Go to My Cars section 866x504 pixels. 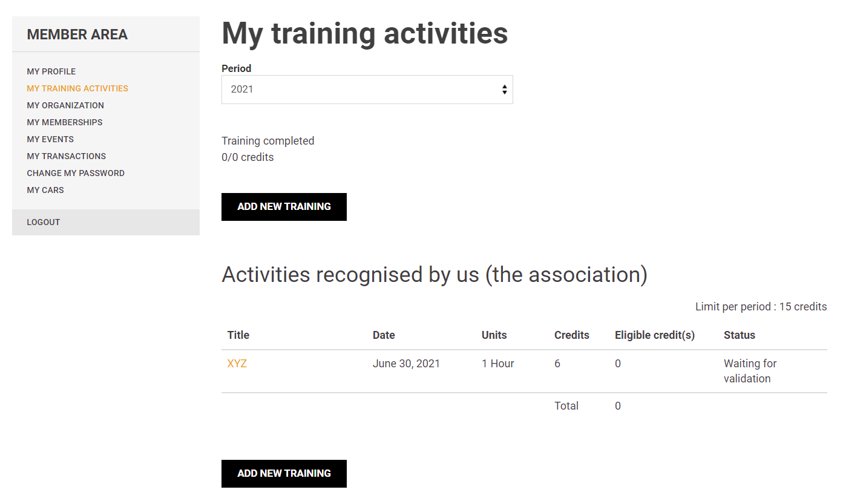45,190
